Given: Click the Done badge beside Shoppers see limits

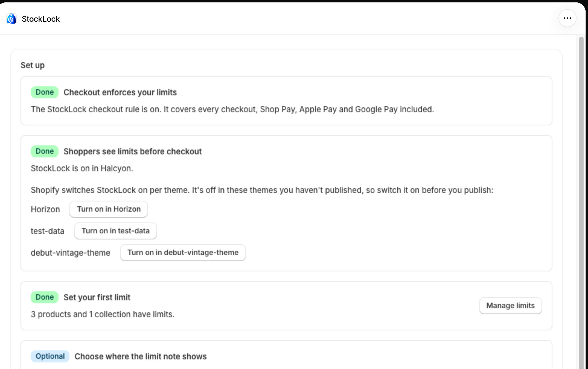Looking at the screenshot, I should tap(45, 151).
